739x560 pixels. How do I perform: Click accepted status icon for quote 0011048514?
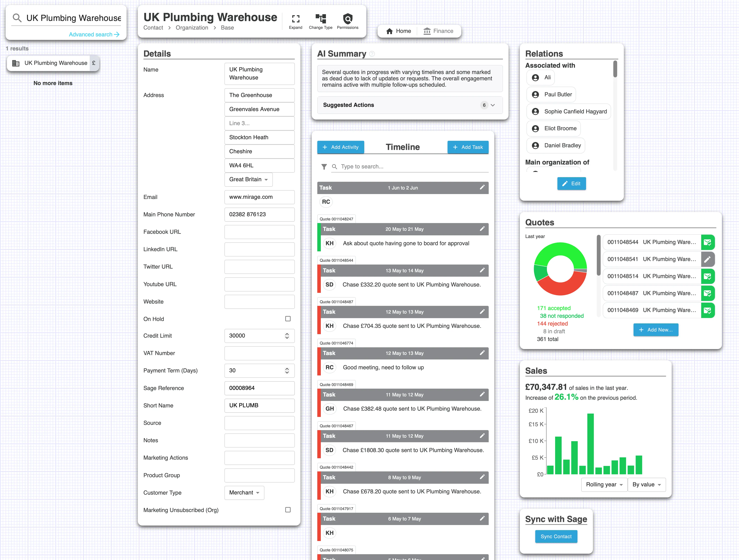tap(708, 276)
